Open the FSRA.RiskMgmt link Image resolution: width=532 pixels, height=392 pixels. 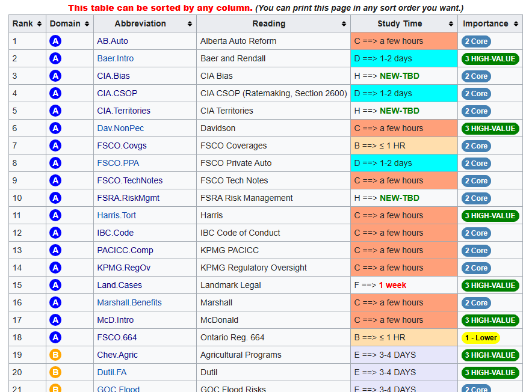[x=128, y=198]
